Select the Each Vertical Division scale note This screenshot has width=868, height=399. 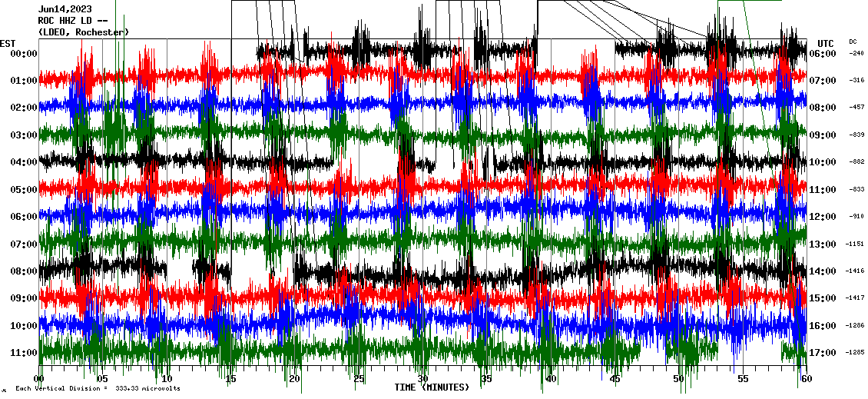[98, 389]
